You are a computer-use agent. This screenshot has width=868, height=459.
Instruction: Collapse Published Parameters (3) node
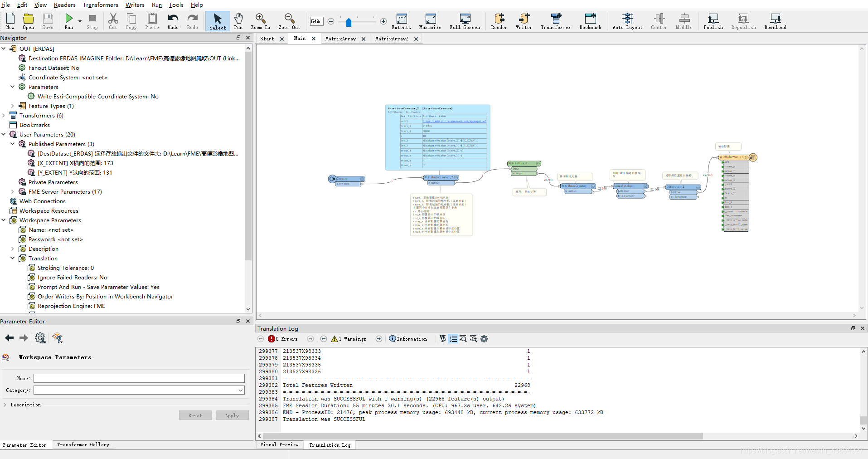tap(13, 144)
